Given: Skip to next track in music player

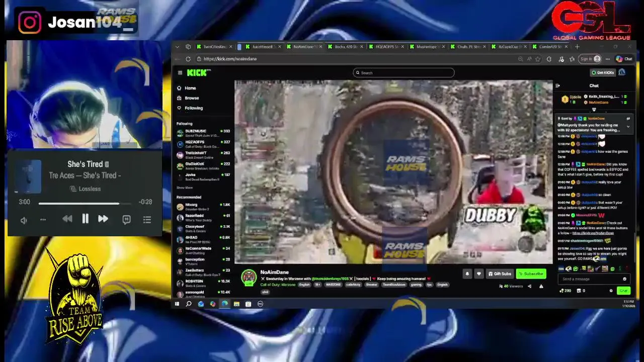Looking at the screenshot, I should pos(103,219).
